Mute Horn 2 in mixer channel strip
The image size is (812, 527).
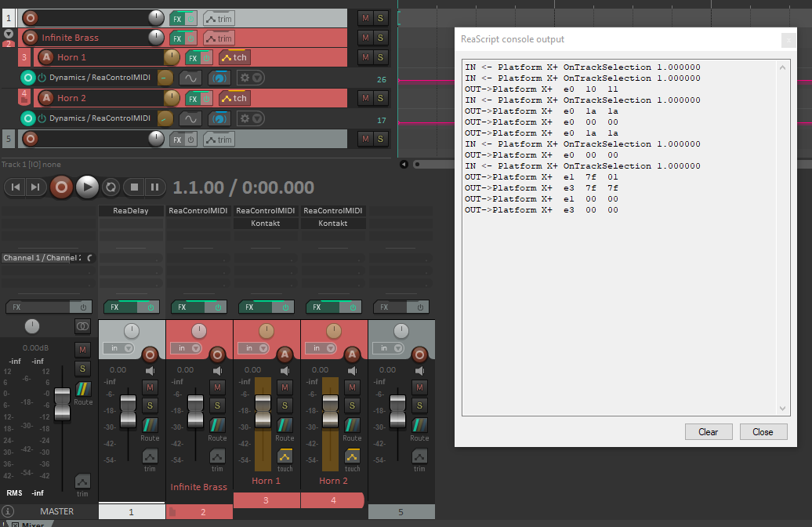(352, 387)
